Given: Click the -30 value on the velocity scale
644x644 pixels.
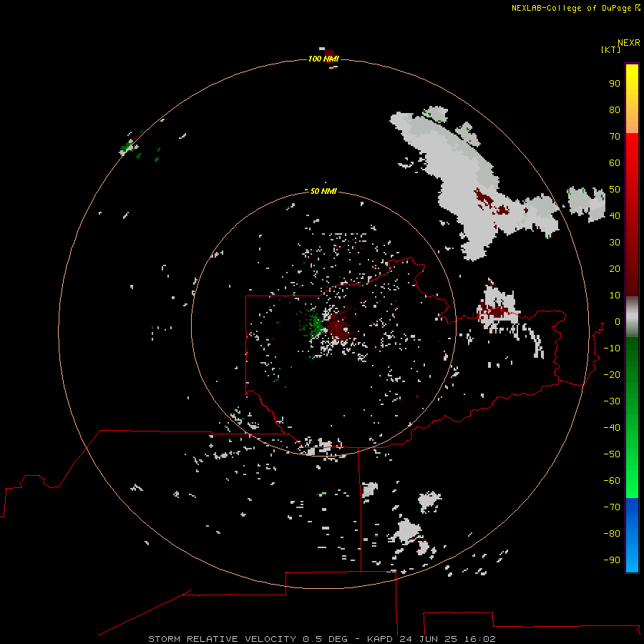Looking at the screenshot, I should (x=612, y=401).
